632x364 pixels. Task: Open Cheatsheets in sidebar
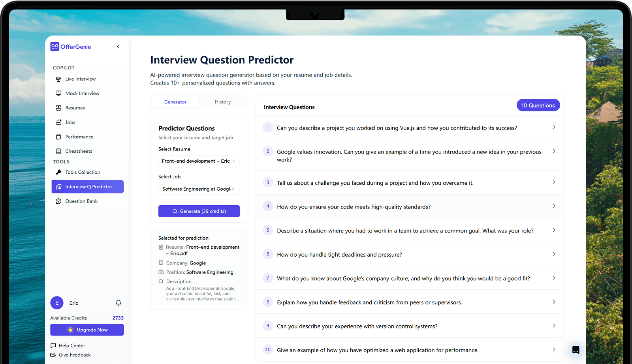pyautogui.click(x=79, y=151)
